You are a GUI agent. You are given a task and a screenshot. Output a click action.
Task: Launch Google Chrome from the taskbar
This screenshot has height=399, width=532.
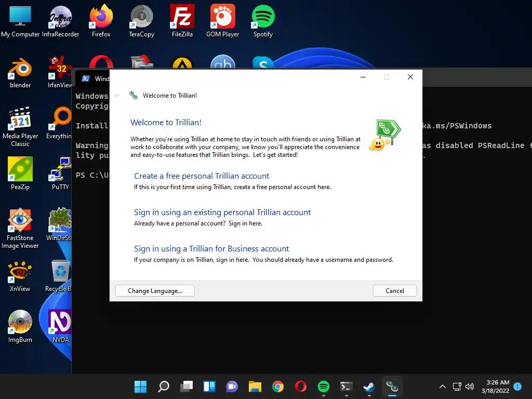(x=278, y=387)
